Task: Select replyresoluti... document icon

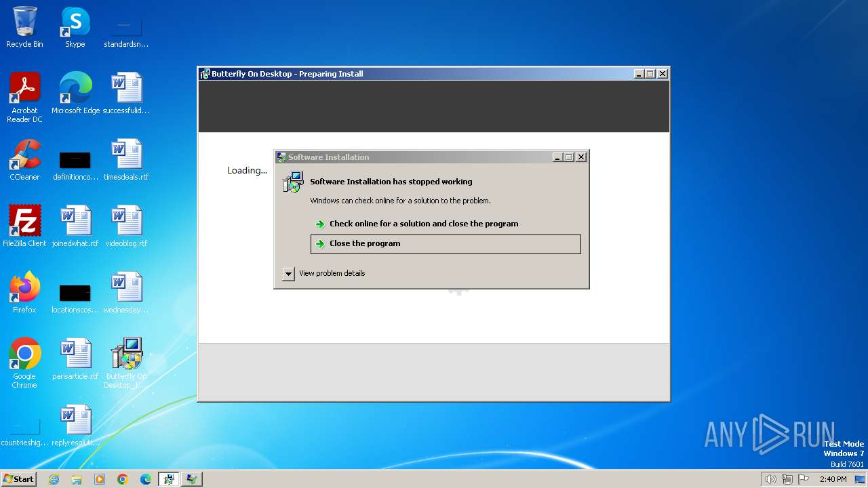Action: pyautogui.click(x=75, y=426)
